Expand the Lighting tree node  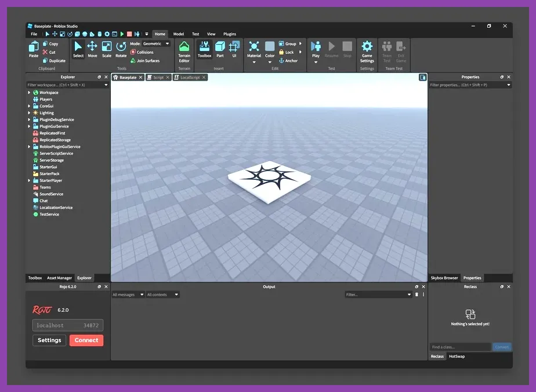[x=29, y=112]
